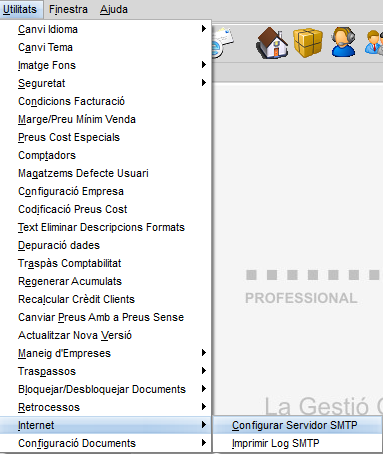Select Canvi Tema option

point(105,47)
